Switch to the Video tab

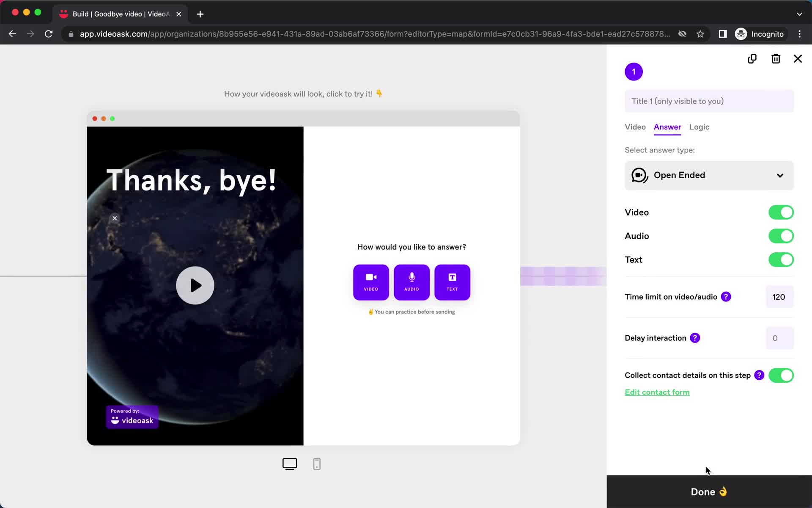pos(636,127)
